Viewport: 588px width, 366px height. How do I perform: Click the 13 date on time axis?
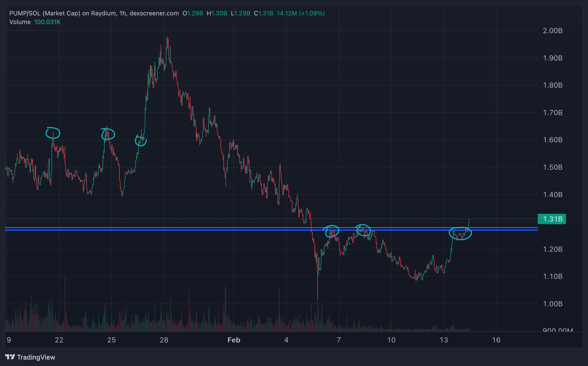[444, 340]
